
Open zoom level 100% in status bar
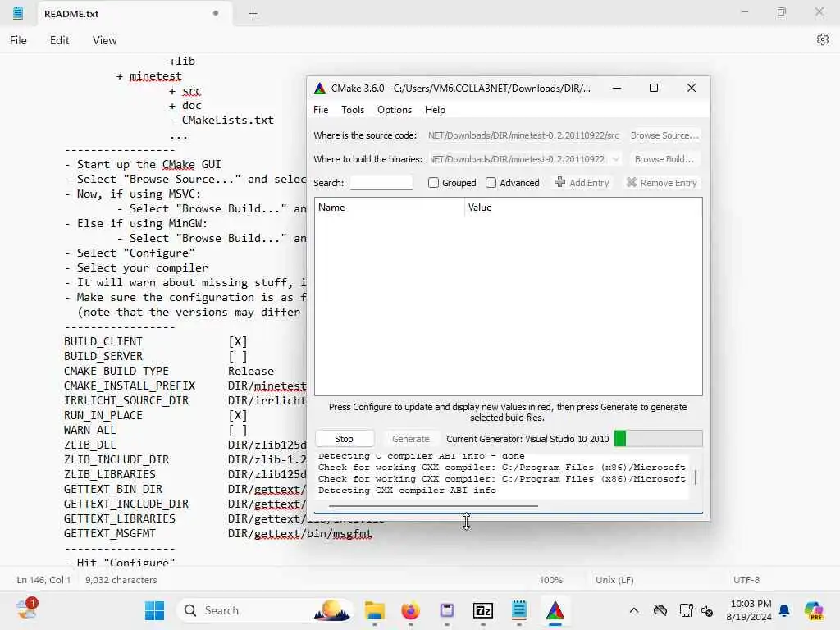tap(550, 580)
